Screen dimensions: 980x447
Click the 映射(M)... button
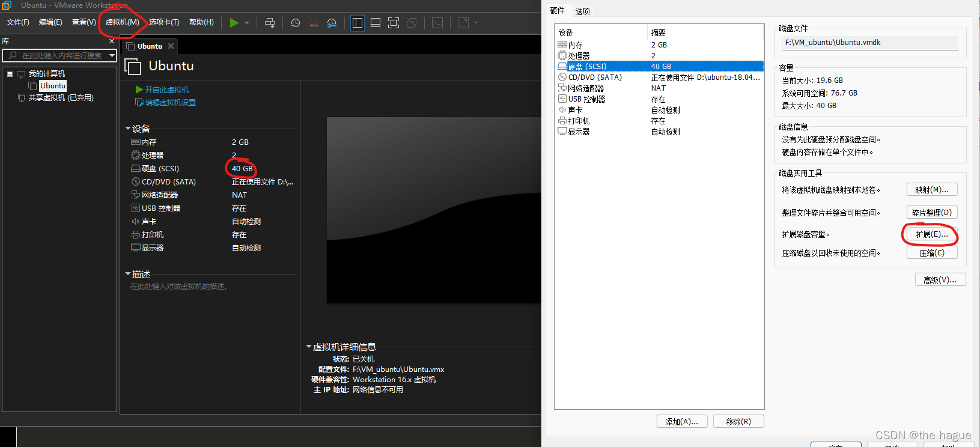coord(932,190)
